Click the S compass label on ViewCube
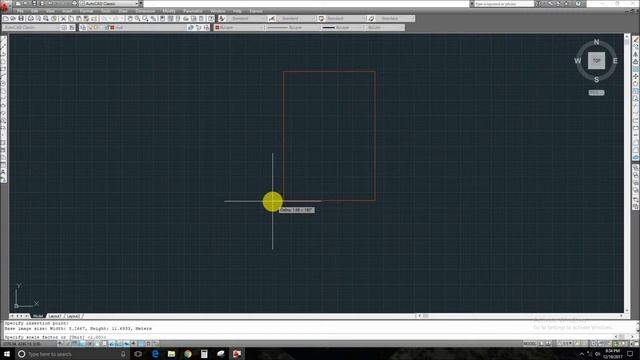Viewport: 640px width, 360px height. 596,80
